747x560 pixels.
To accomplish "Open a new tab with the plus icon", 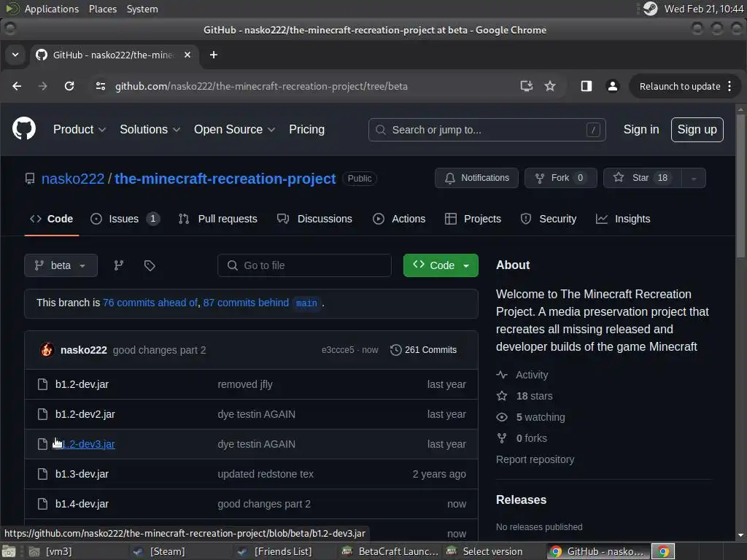I will pyautogui.click(x=214, y=55).
